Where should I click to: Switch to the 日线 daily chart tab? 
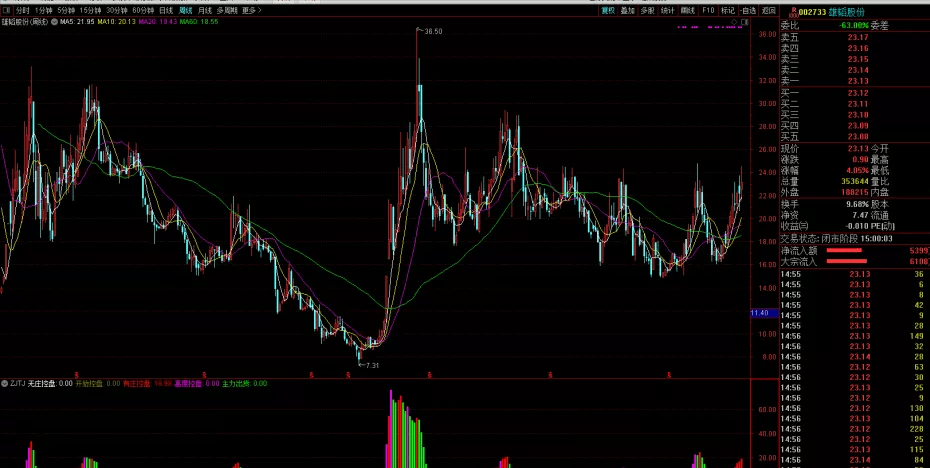pos(166,10)
